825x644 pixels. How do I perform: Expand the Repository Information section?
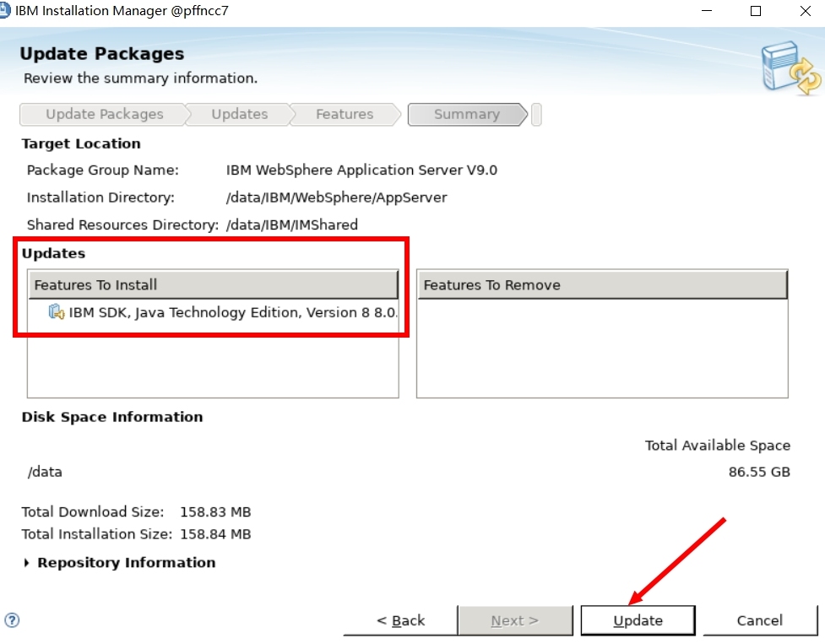click(x=27, y=563)
